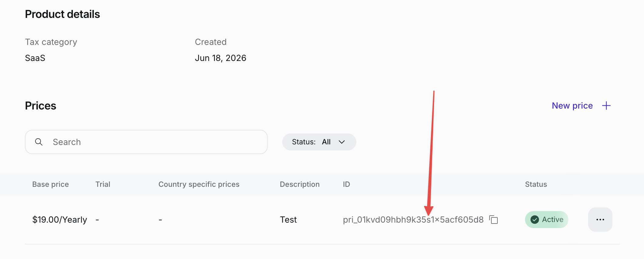Open the three-dot actions menu for the price
Viewport: 644px width, 259px height.
point(600,220)
